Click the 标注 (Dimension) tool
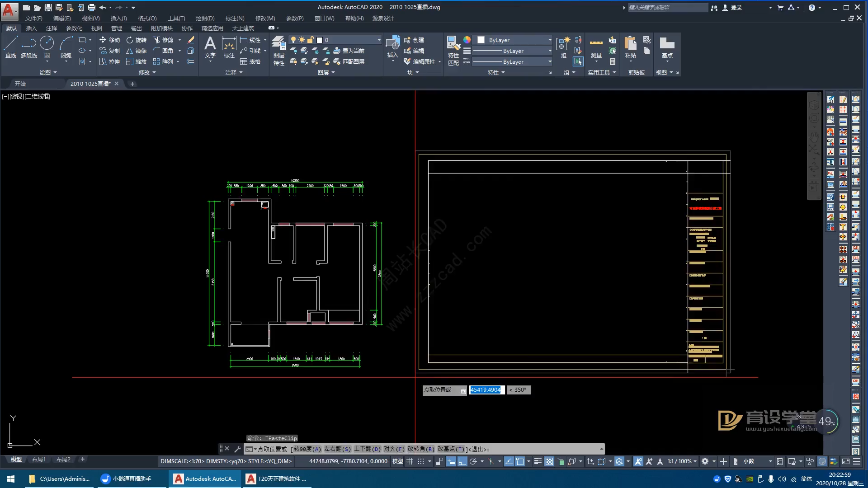 [229, 47]
